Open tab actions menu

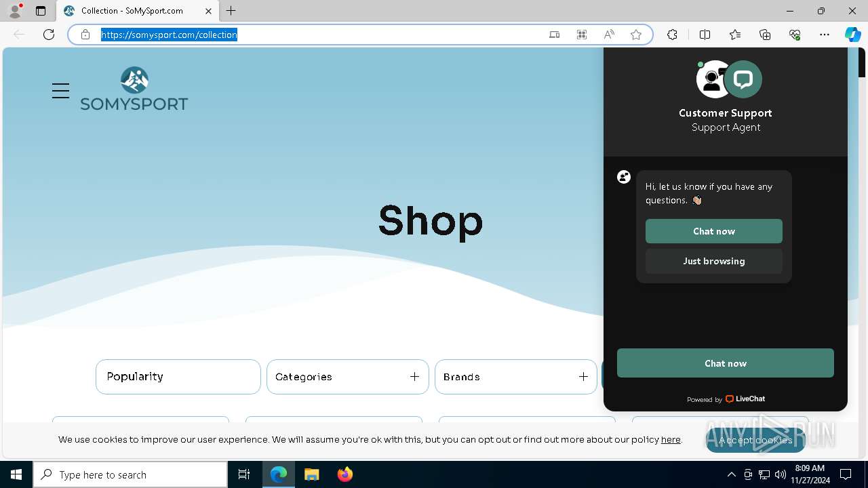[41, 11]
